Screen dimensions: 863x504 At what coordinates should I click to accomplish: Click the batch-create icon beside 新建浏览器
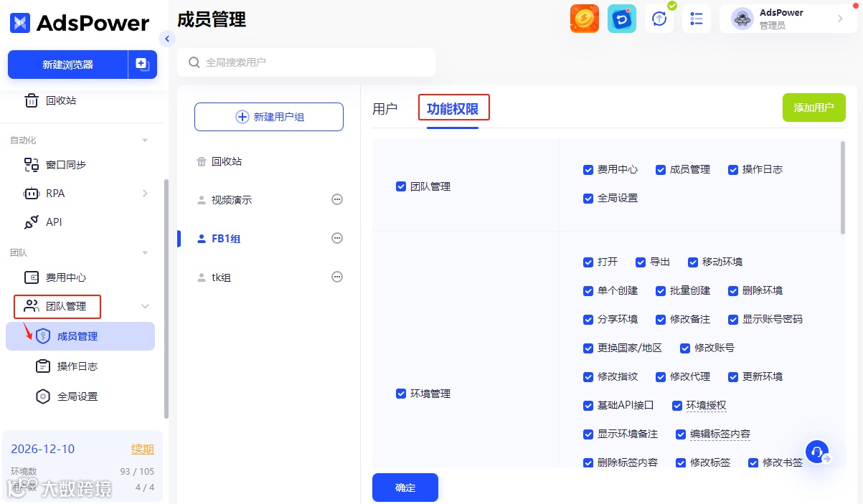click(x=142, y=65)
